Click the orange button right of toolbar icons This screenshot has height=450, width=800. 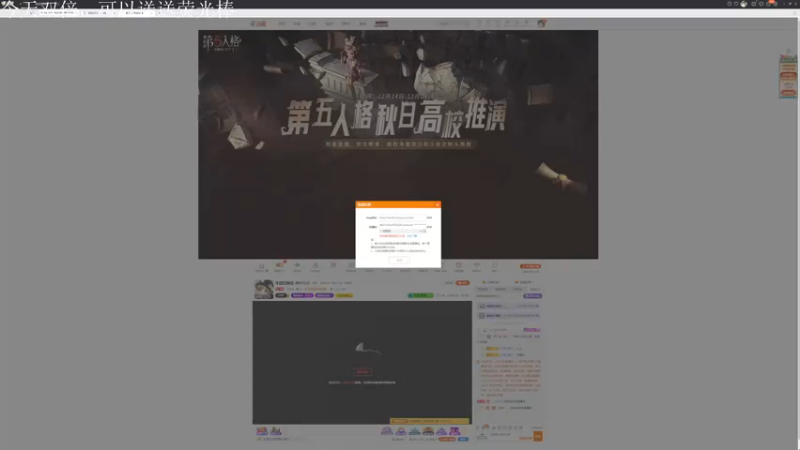[x=531, y=266]
